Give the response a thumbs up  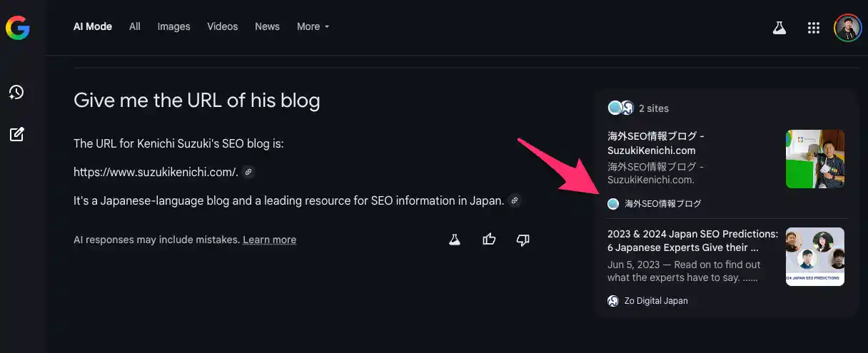489,240
